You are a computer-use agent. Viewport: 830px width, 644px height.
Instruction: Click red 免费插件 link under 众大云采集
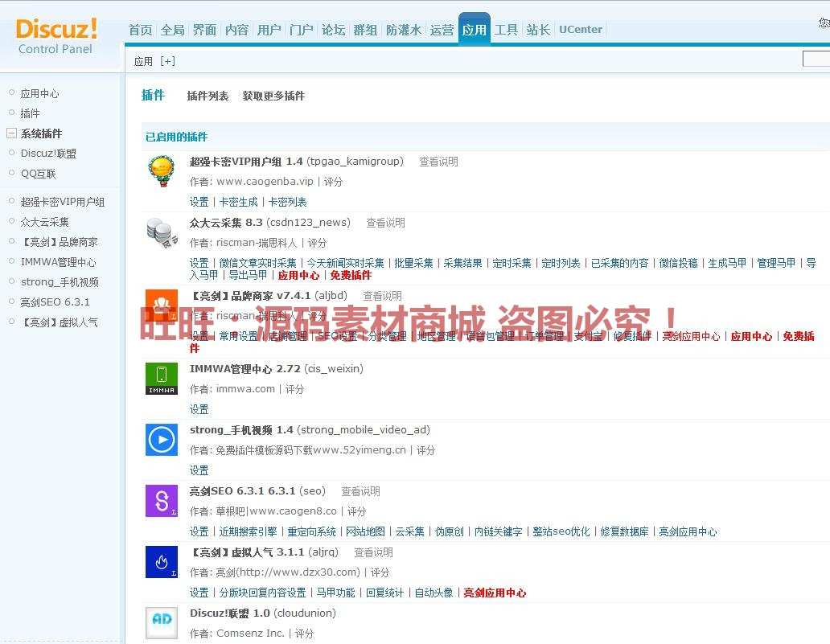point(351,275)
